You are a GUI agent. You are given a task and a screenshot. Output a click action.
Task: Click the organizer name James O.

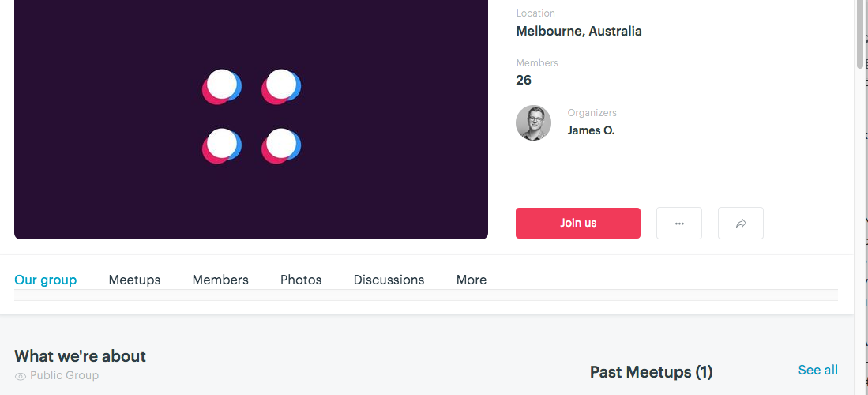click(591, 130)
